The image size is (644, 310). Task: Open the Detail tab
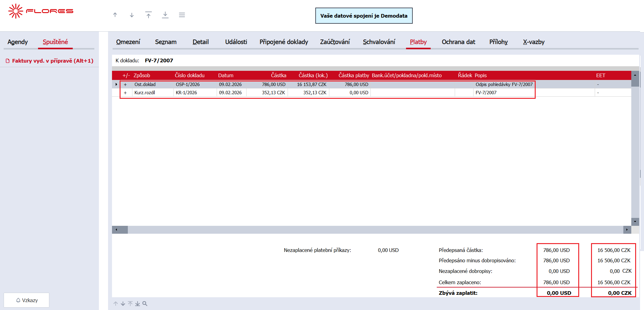[x=201, y=42]
